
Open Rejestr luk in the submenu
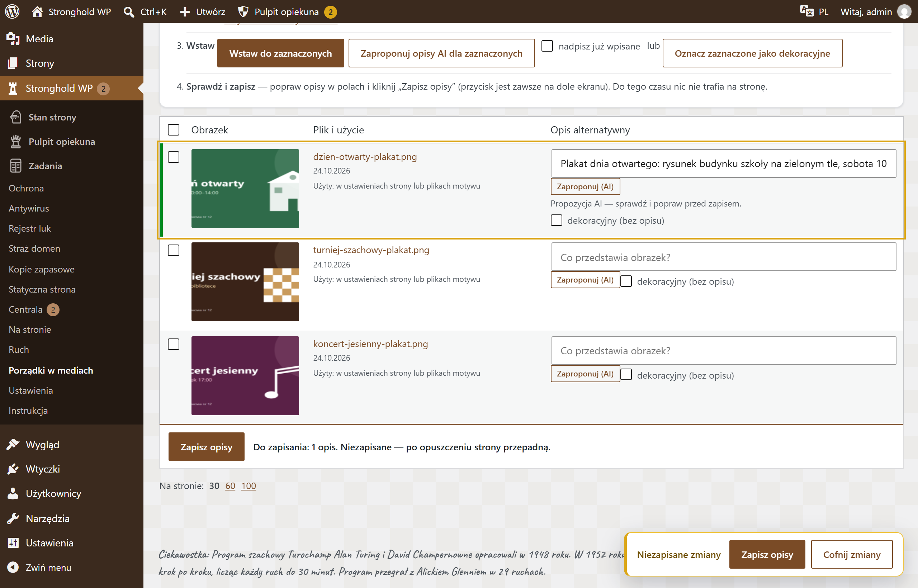point(30,228)
